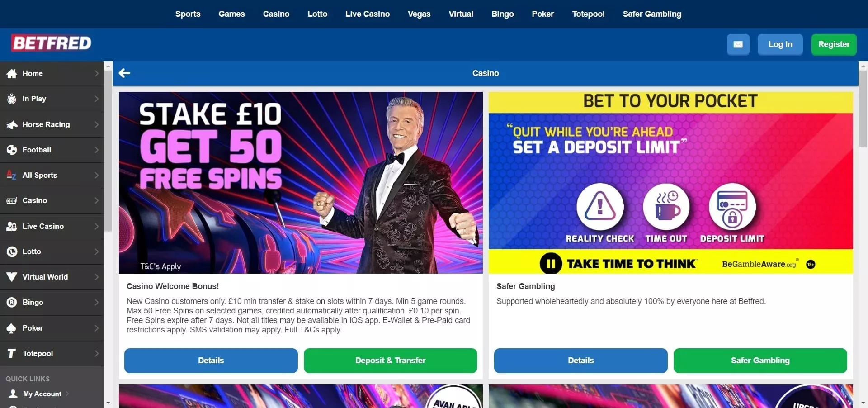Click the green Register button
The width and height of the screenshot is (868, 408).
(834, 44)
